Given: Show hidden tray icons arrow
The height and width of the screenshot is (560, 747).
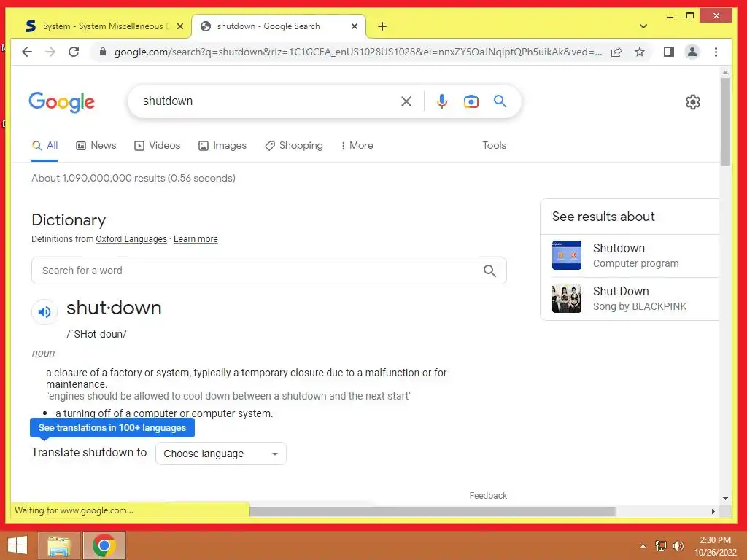Looking at the screenshot, I should click(x=643, y=545).
